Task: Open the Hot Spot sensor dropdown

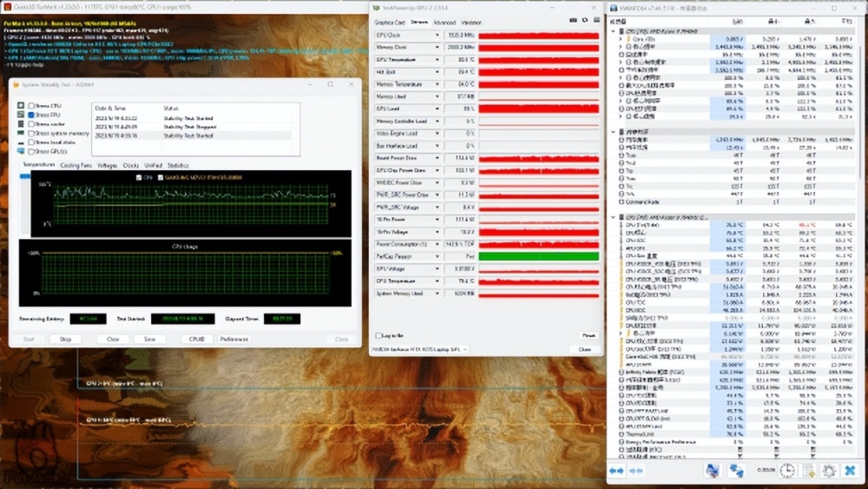Action: [437, 72]
